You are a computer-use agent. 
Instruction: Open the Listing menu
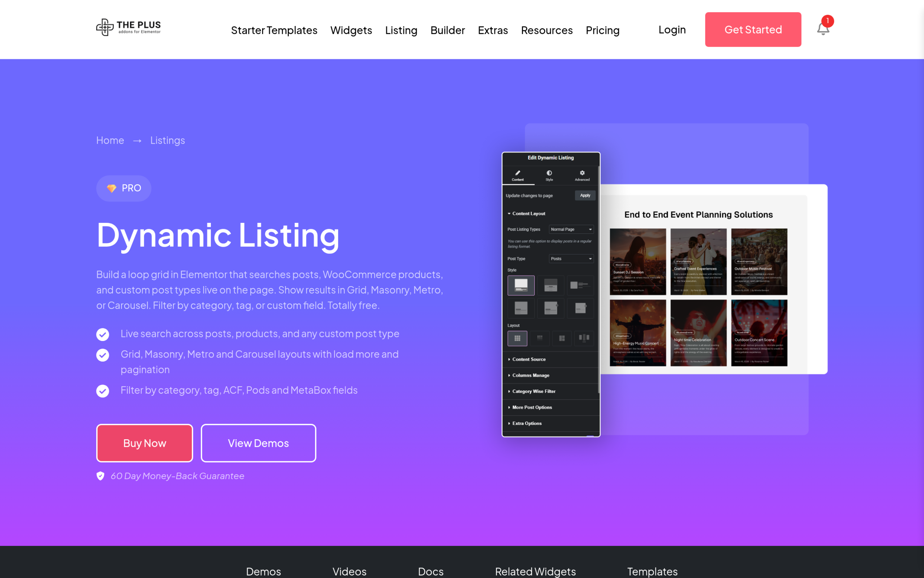[401, 30]
